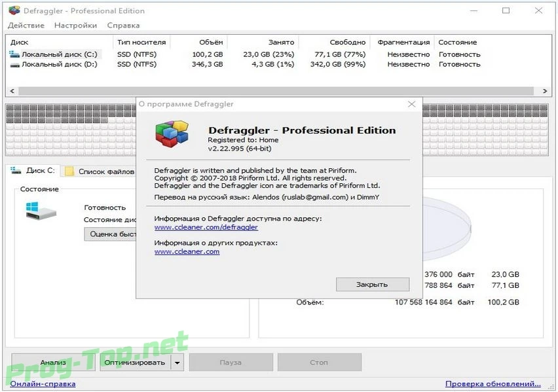Start the Анализ button
This screenshot has width=558, height=392.
point(53,363)
